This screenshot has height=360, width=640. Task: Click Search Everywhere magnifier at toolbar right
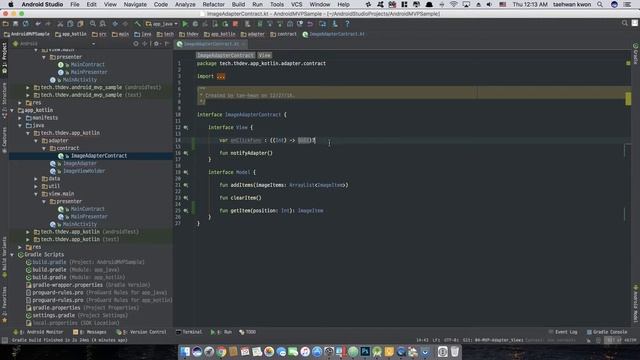point(624,23)
